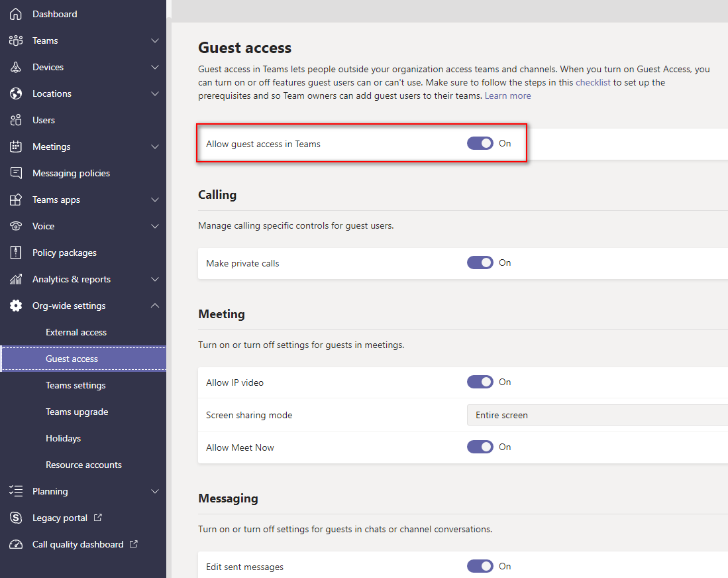Open the Call quality dashboard label
This screenshot has height=578, width=728.
tap(78, 544)
